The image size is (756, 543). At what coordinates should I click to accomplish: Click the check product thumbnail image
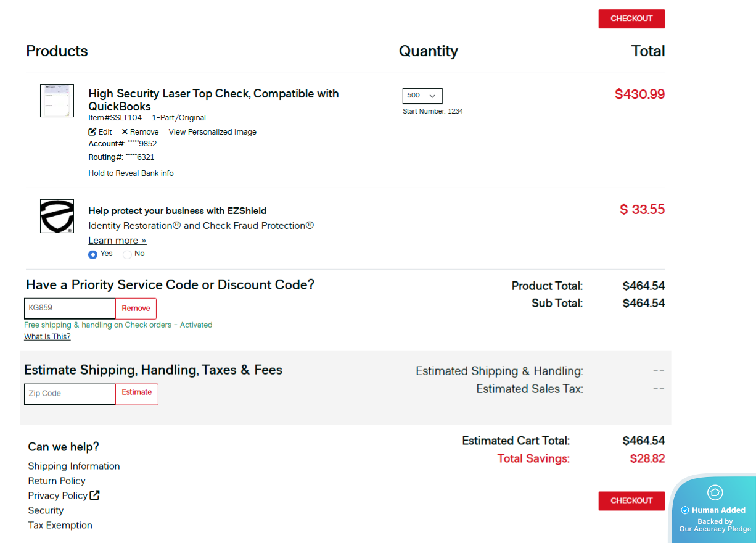pyautogui.click(x=57, y=100)
